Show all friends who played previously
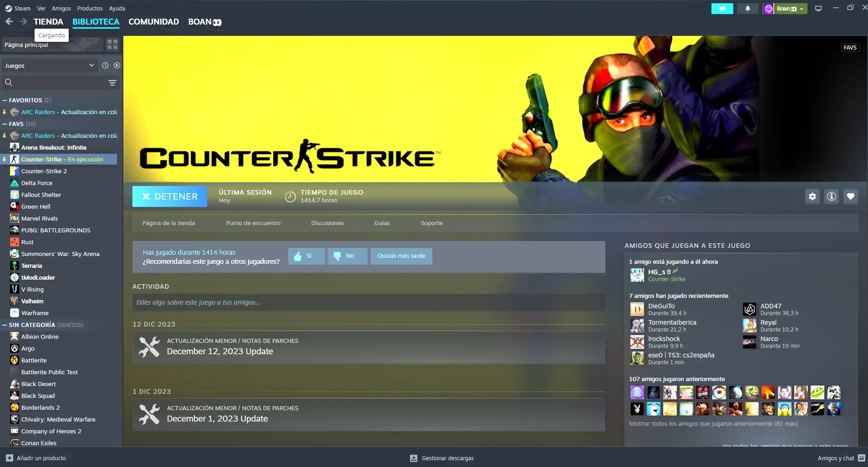The height and width of the screenshot is (467, 868). [x=713, y=423]
